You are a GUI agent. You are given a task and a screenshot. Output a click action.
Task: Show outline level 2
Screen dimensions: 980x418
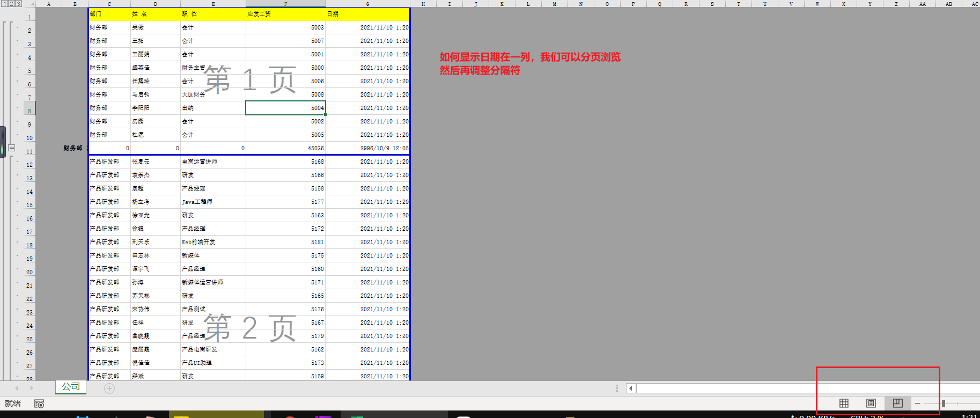11,4
